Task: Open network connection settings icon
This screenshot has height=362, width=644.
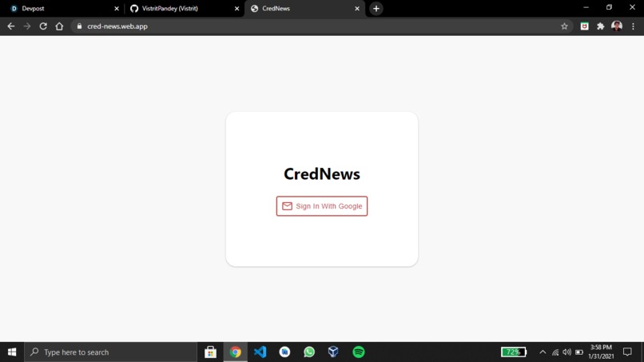Action: (x=555, y=352)
